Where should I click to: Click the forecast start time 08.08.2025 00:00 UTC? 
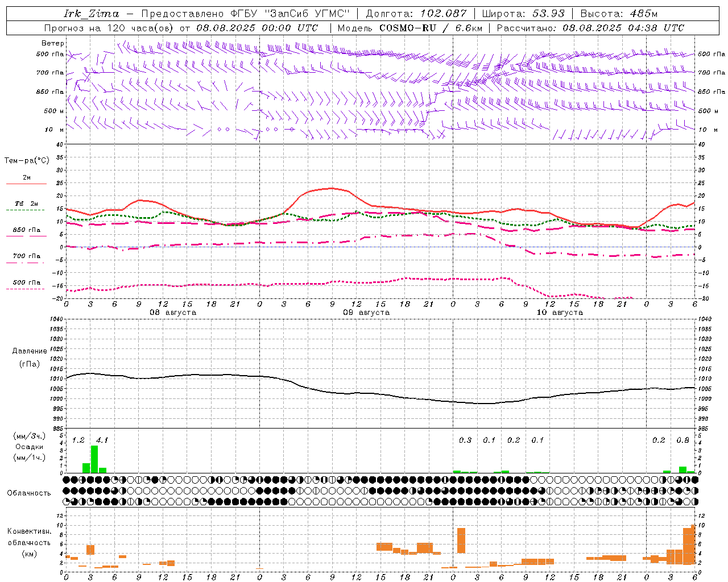coord(257,28)
